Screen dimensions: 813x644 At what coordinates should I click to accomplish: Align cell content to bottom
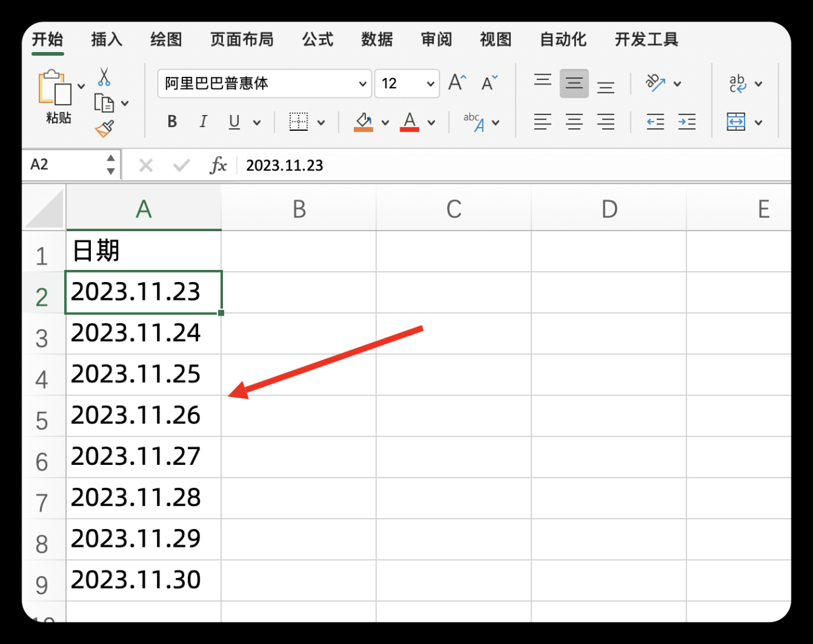(x=606, y=86)
